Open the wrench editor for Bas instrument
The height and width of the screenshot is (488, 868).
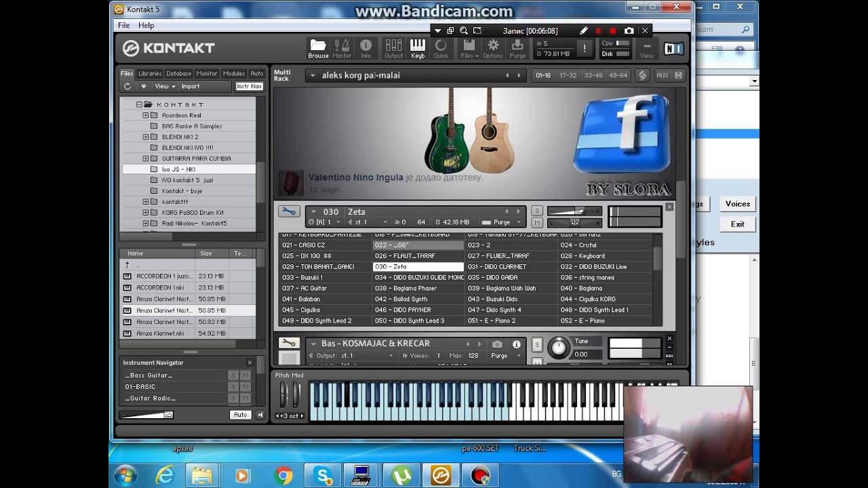point(288,343)
